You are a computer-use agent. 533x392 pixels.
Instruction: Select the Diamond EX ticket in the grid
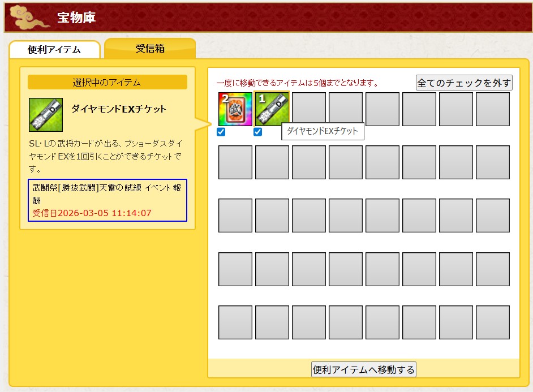point(272,109)
